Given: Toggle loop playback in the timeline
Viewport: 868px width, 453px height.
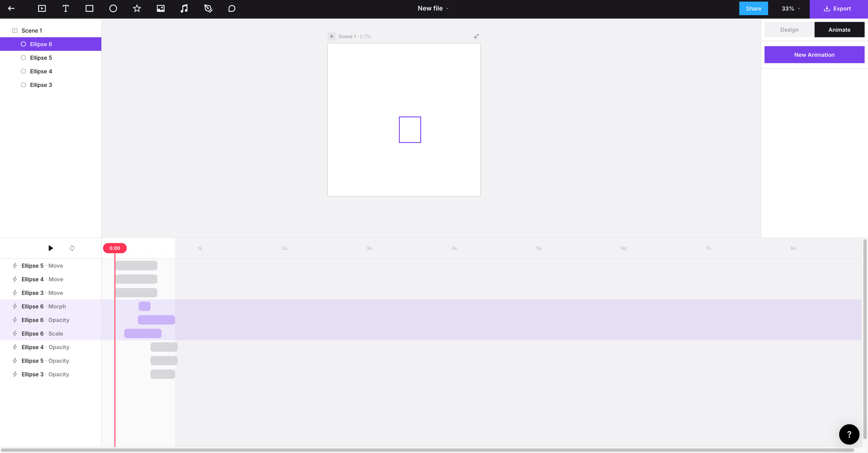Looking at the screenshot, I should [72, 248].
